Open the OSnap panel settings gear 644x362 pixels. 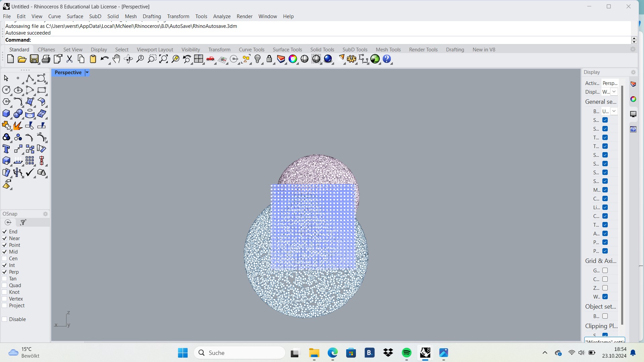point(46,214)
